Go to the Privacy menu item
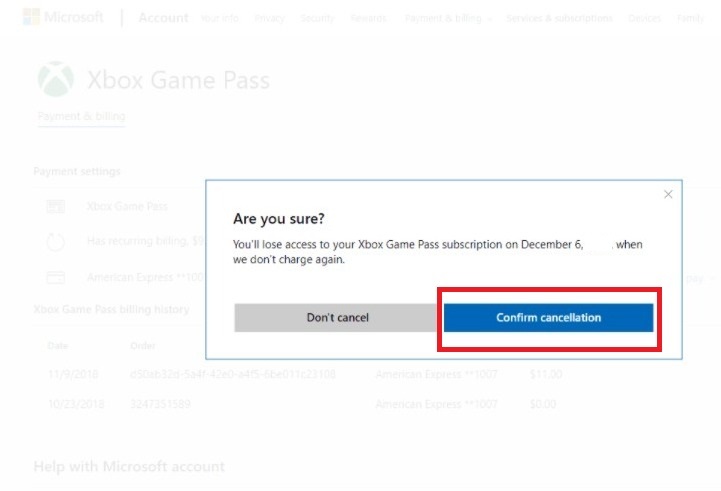 [x=270, y=19]
